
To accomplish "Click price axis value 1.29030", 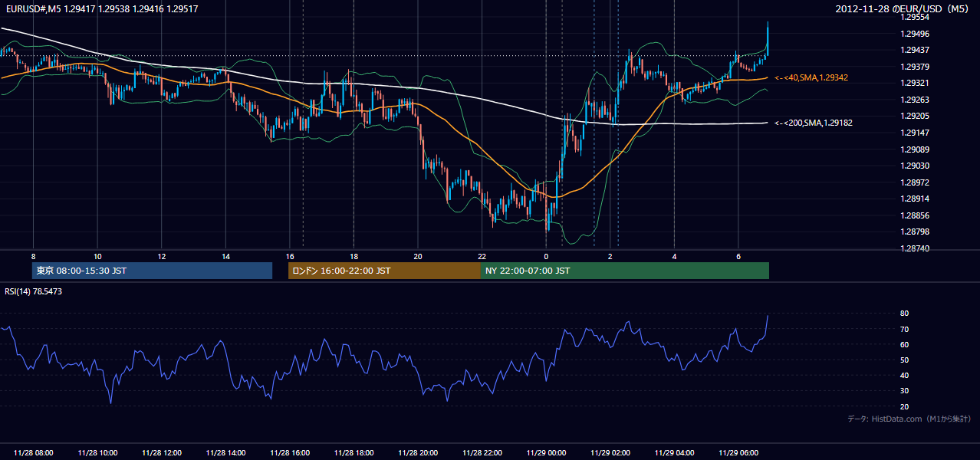I will (915, 166).
